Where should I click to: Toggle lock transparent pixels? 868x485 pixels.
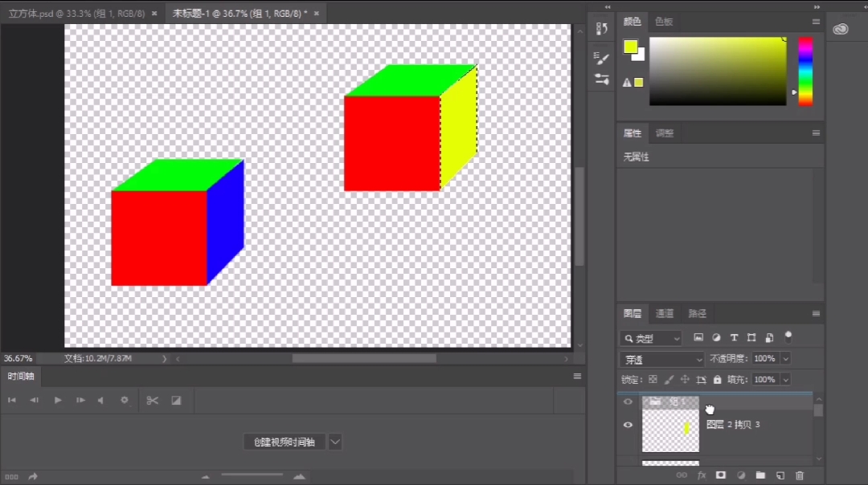[x=653, y=379]
